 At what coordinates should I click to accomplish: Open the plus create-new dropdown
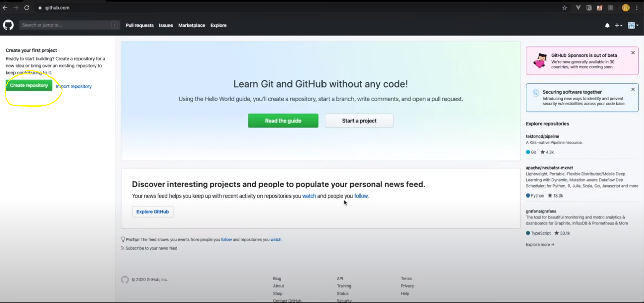[618, 25]
